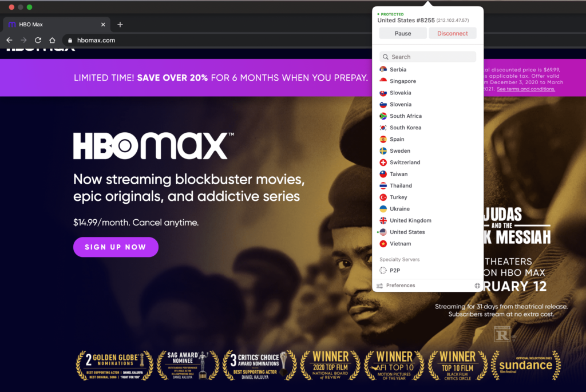Select the South Korea flag icon
This screenshot has height=392, width=586.
383,128
